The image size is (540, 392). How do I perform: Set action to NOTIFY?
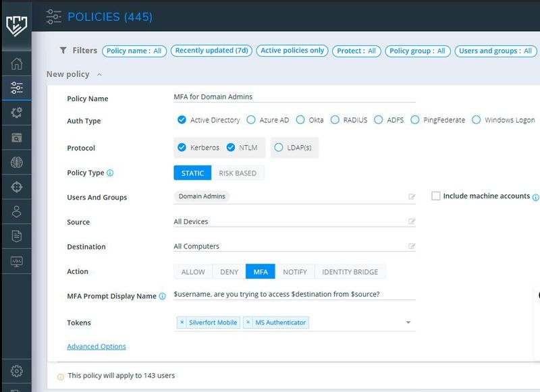pyautogui.click(x=295, y=271)
